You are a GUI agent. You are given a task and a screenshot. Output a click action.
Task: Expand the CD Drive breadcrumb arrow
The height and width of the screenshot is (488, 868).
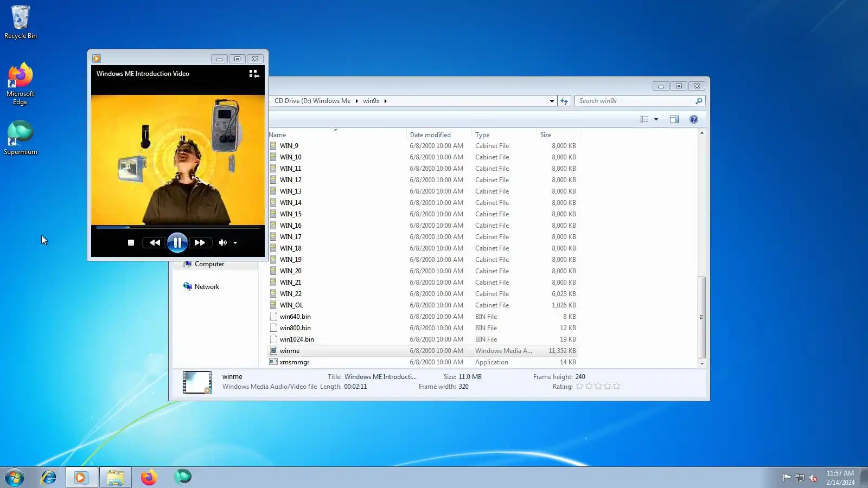[356, 101]
